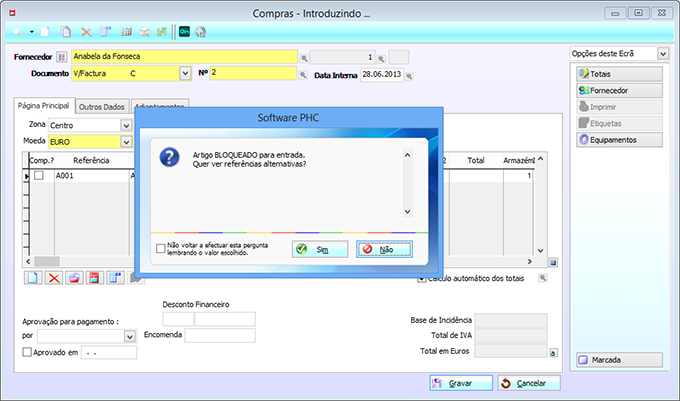
Task: Click magnifier beside the Fornecedor name field
Action: click(x=304, y=58)
